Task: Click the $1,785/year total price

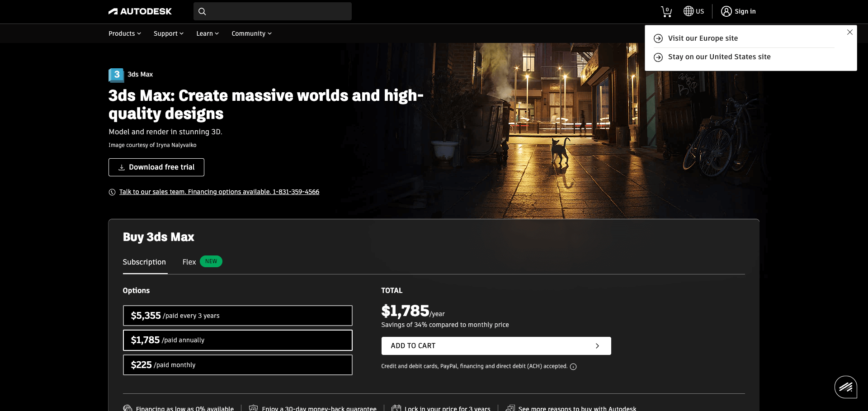Action: tap(413, 311)
